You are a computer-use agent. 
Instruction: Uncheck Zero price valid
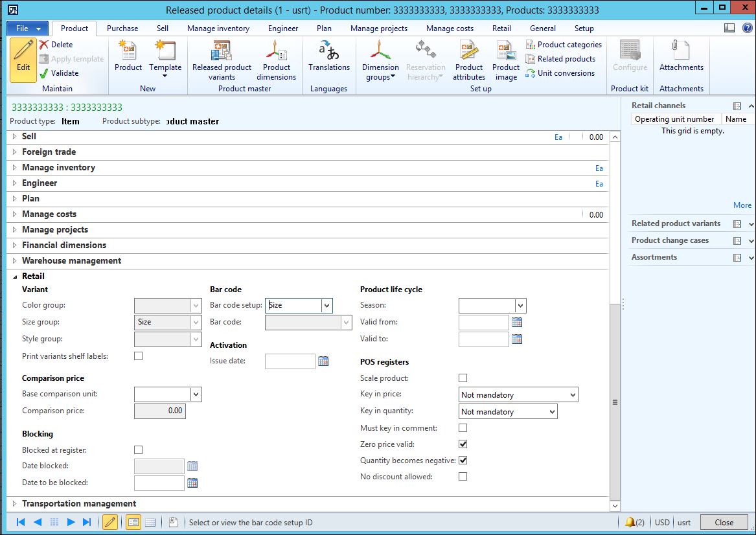[x=463, y=444]
